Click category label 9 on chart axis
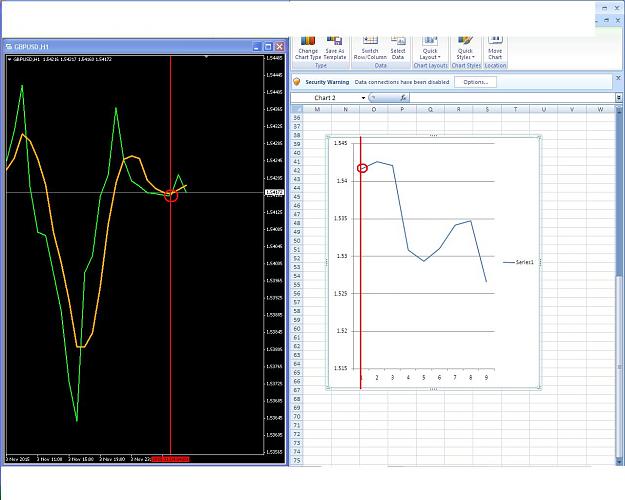 pos(486,377)
